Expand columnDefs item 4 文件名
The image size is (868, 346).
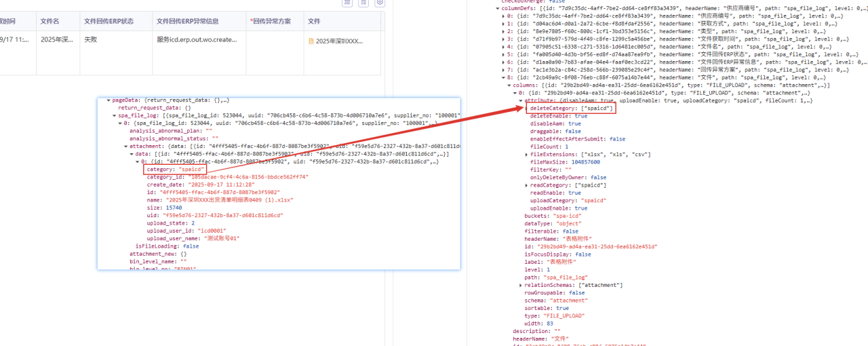[x=503, y=47]
